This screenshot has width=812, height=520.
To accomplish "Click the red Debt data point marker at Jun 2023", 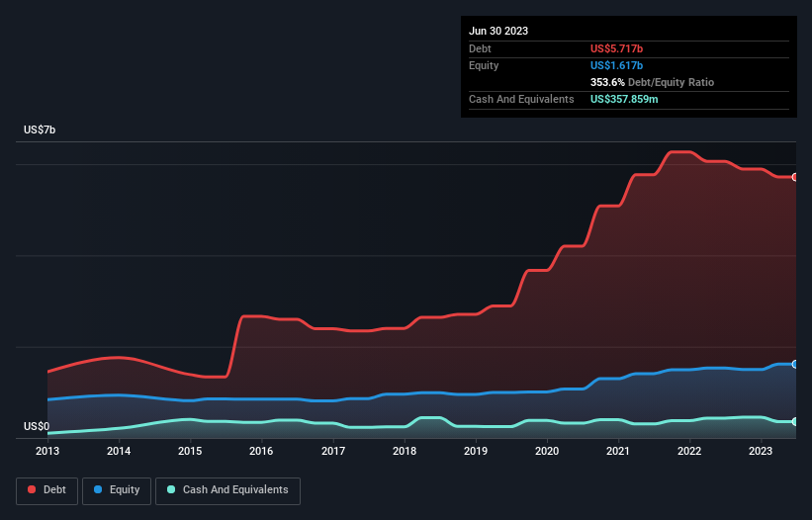I will [795, 177].
